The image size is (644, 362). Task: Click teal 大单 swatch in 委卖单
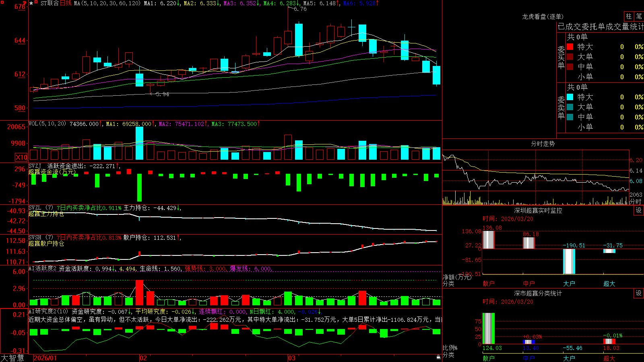570,107
